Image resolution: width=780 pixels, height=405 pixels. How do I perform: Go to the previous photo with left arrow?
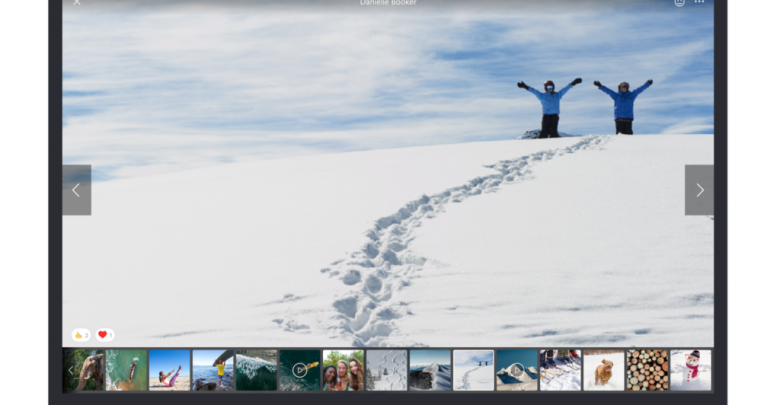(77, 190)
